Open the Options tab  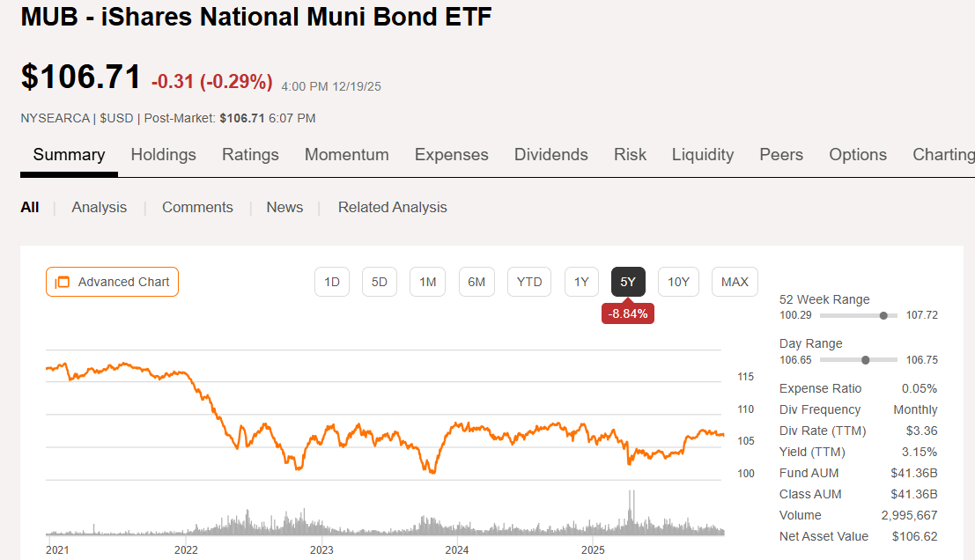pos(857,155)
